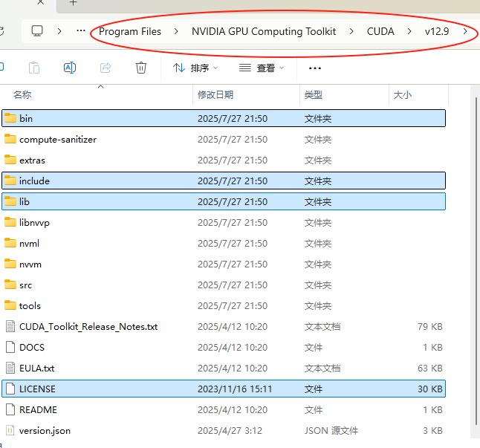The image size is (480, 448).
Task: Click the README file icon
Action: (10, 409)
